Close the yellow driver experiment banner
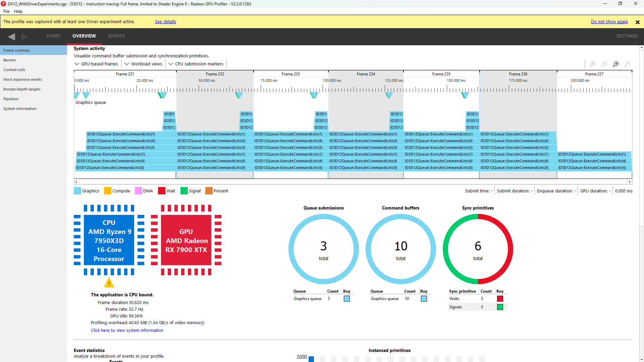 click(x=637, y=22)
